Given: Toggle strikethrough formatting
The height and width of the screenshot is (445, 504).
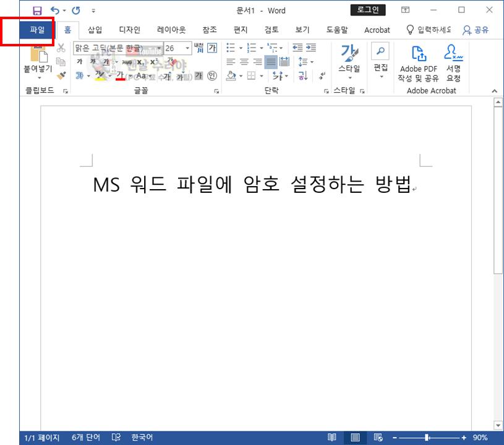Looking at the screenshot, I should point(127,62).
